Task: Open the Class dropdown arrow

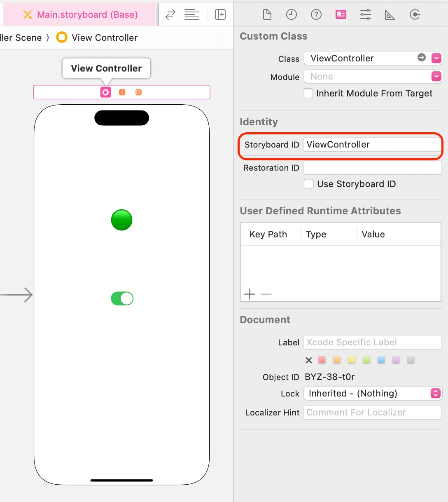Action: 436,58
